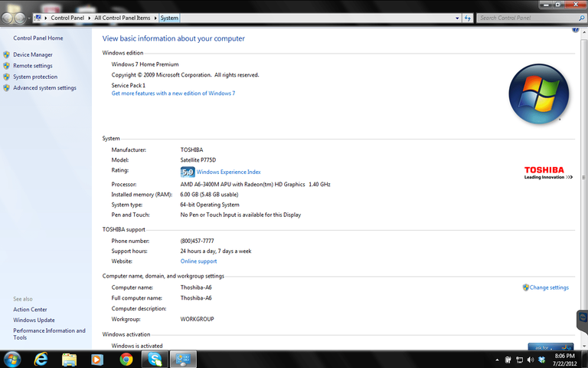
Task: Open Advanced system settings
Action: click(x=44, y=88)
